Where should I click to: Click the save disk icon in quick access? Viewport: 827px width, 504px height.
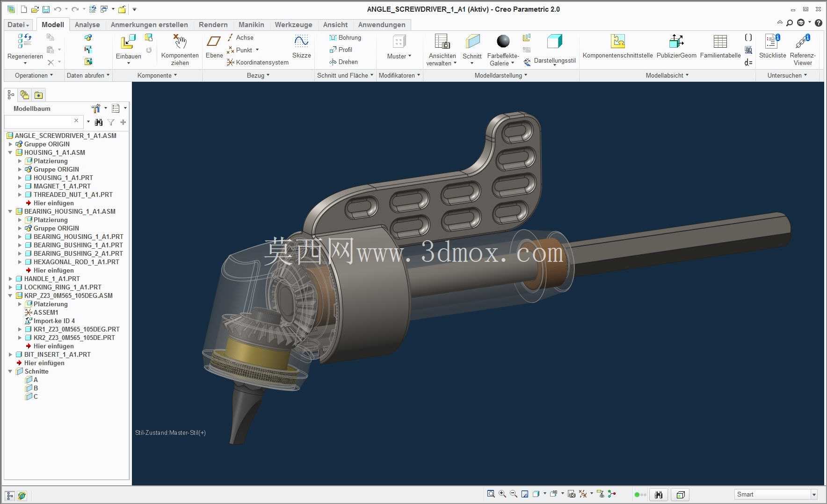(46, 9)
